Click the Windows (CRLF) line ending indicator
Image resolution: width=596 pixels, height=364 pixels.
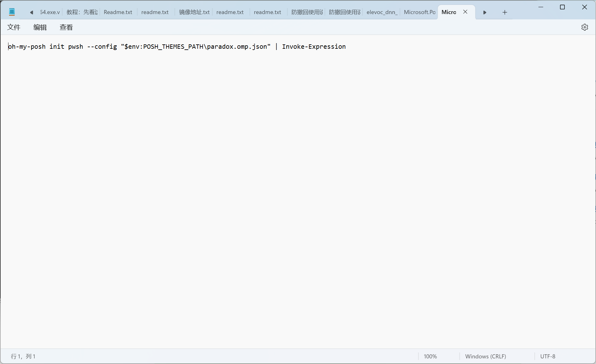[485, 356]
